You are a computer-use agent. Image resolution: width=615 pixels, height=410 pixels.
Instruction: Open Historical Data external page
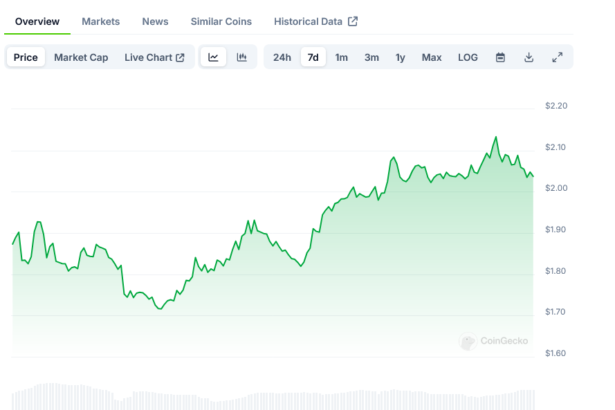tap(316, 21)
